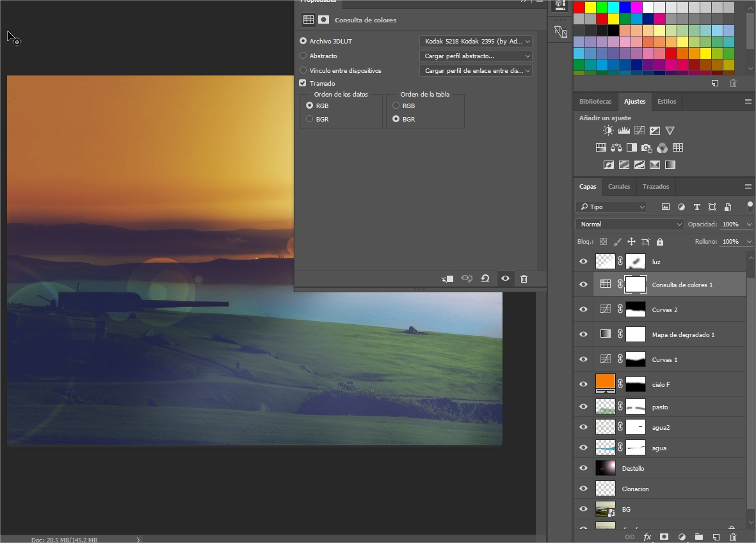
Task: Add an Invert adjustment layer
Action: [x=609, y=165]
